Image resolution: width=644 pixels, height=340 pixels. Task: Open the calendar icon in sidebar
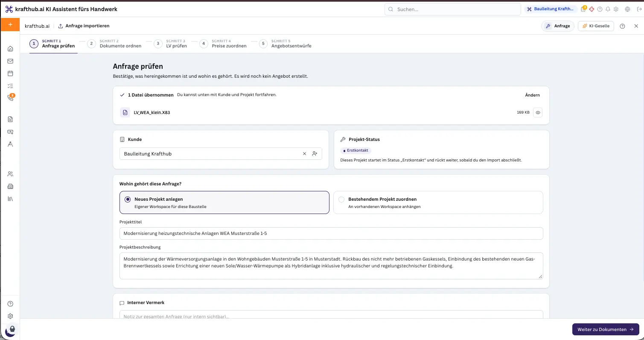pyautogui.click(x=10, y=73)
